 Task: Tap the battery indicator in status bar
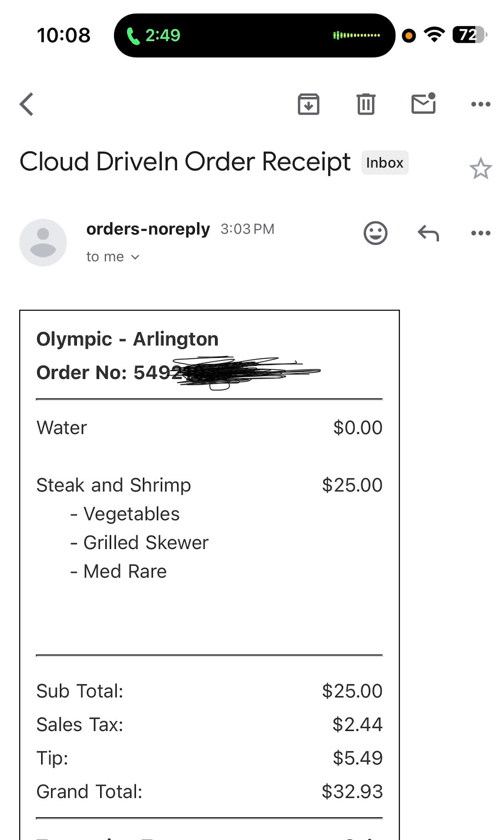pos(469,35)
